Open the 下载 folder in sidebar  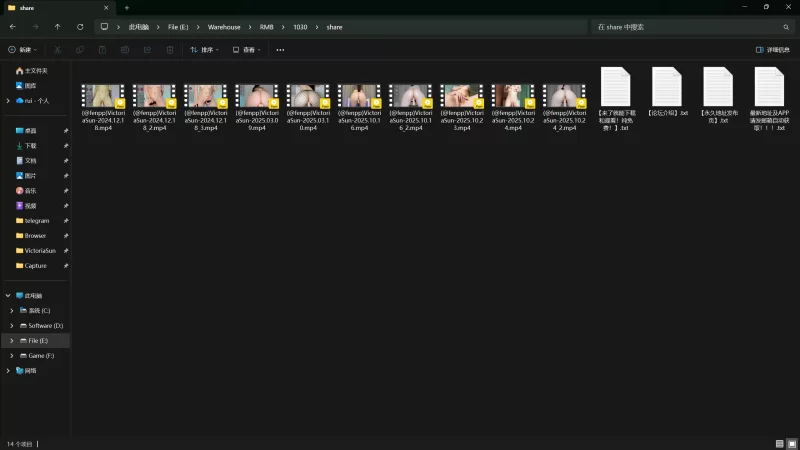tap(30, 146)
